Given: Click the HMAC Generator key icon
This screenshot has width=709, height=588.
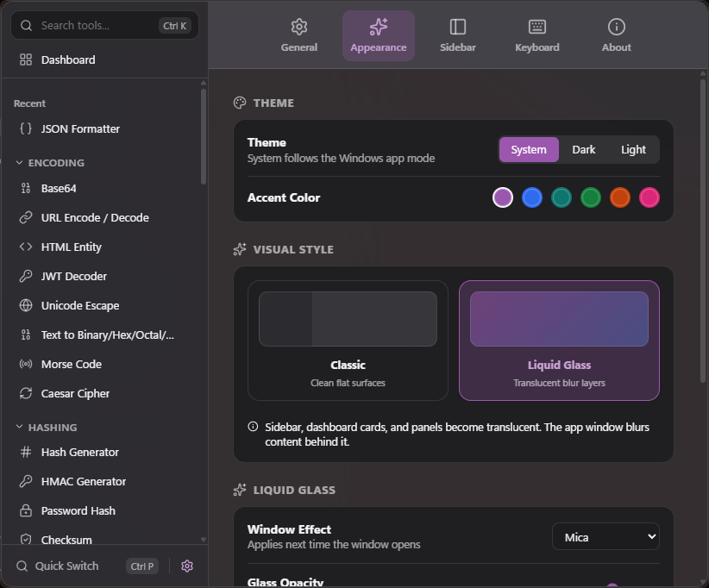Looking at the screenshot, I should [x=26, y=481].
